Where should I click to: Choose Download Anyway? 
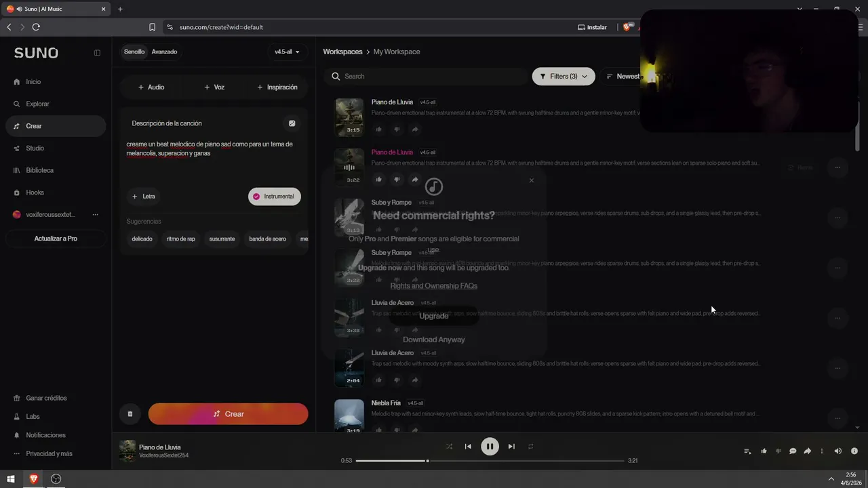click(x=434, y=340)
